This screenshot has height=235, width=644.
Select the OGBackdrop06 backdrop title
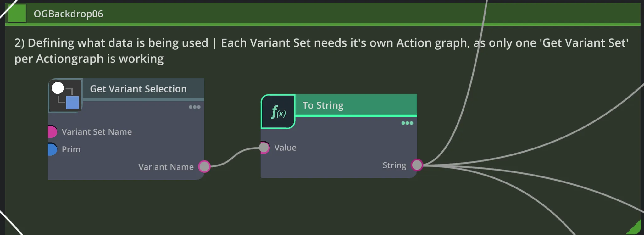[68, 14]
